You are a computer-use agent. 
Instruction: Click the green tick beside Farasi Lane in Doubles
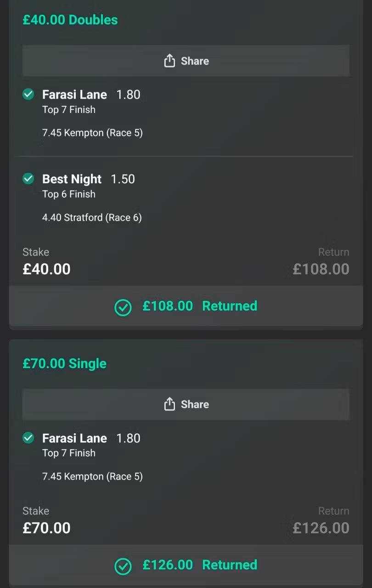(28, 94)
